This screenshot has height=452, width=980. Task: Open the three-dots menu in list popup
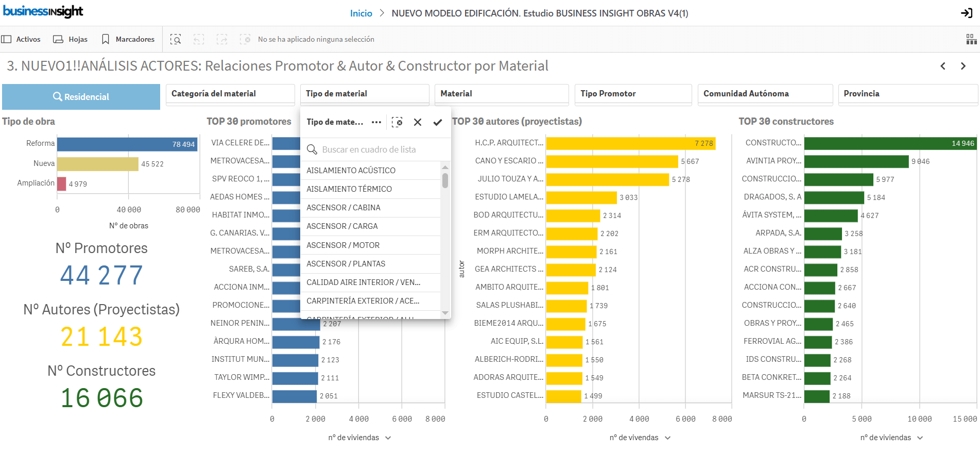[376, 122]
